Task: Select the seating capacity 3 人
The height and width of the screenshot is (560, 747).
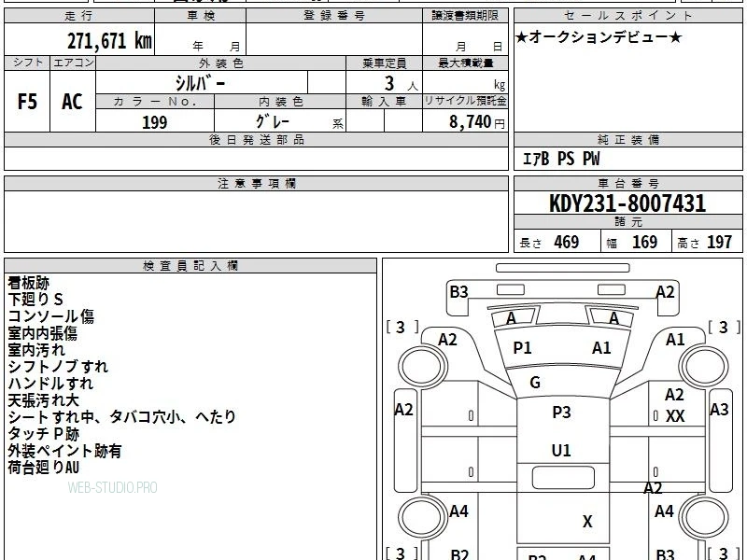Action: [x=401, y=84]
